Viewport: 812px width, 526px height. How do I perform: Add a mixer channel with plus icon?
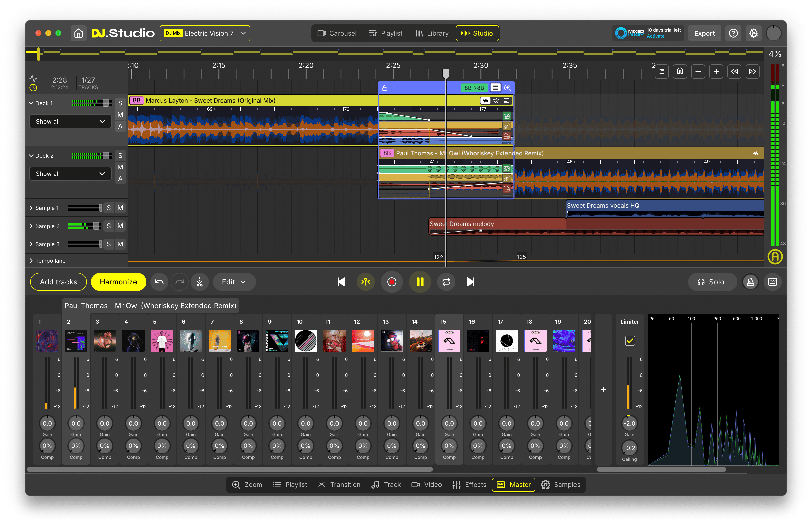point(603,389)
